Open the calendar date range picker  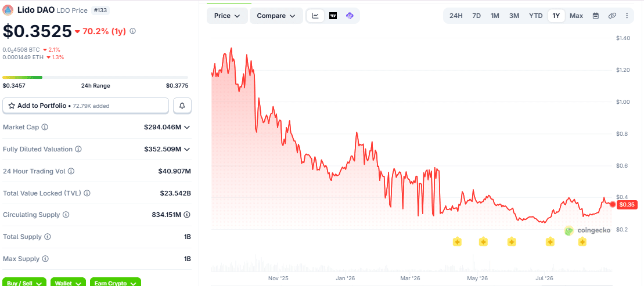pyautogui.click(x=596, y=16)
